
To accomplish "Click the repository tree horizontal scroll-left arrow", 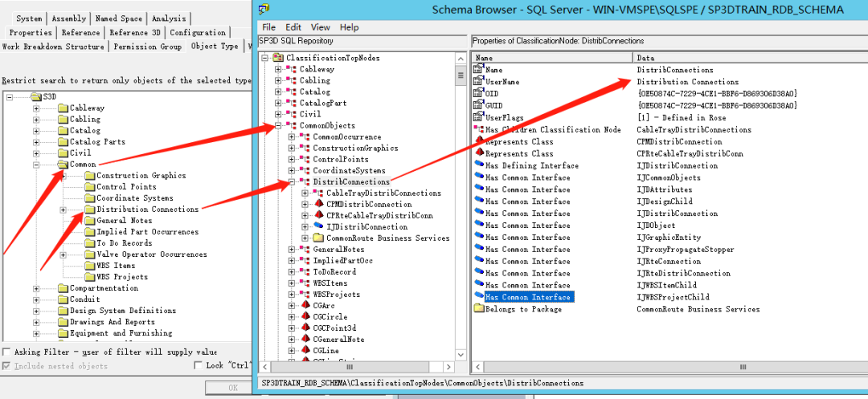I will pyautogui.click(x=265, y=367).
